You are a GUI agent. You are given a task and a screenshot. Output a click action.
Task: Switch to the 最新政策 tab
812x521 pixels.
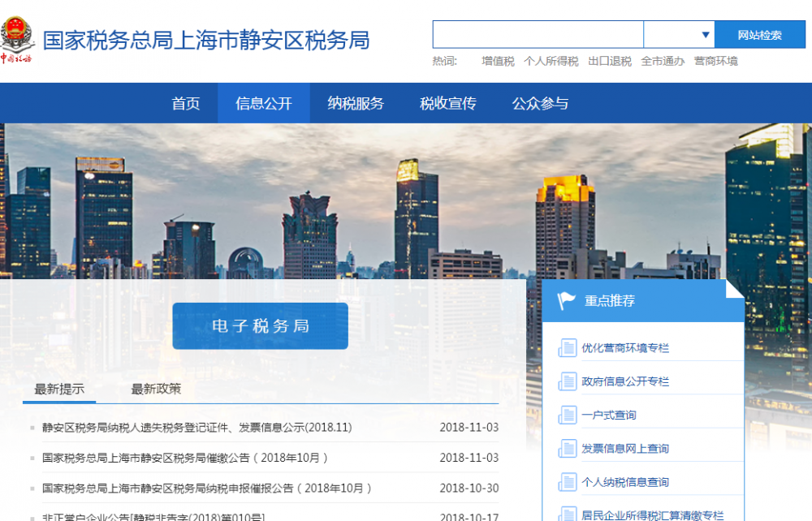pyautogui.click(x=156, y=389)
